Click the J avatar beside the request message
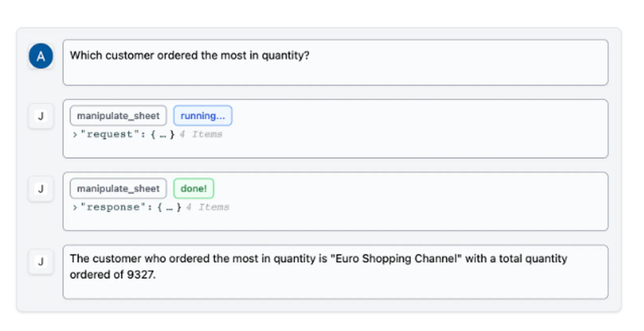The height and width of the screenshot is (331, 644). pos(41,117)
